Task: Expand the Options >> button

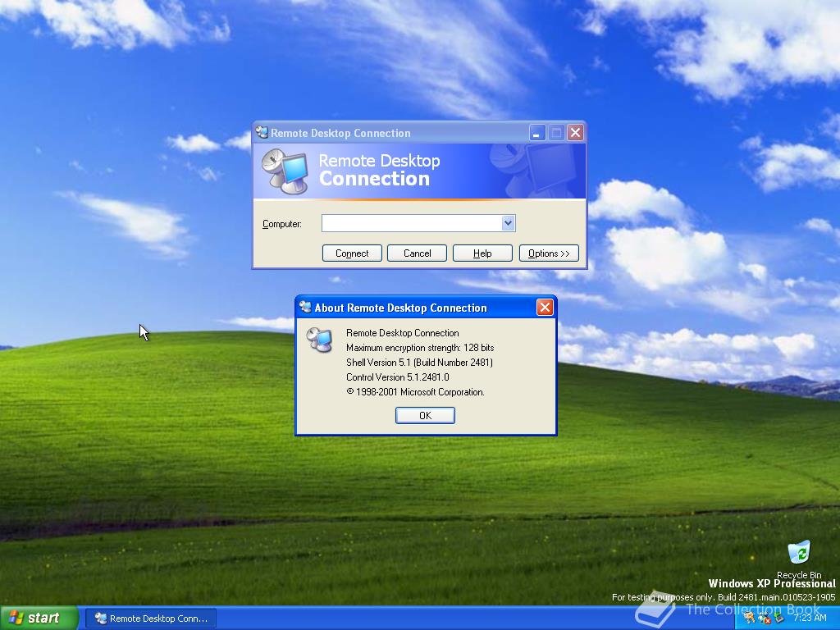Action: click(x=549, y=253)
